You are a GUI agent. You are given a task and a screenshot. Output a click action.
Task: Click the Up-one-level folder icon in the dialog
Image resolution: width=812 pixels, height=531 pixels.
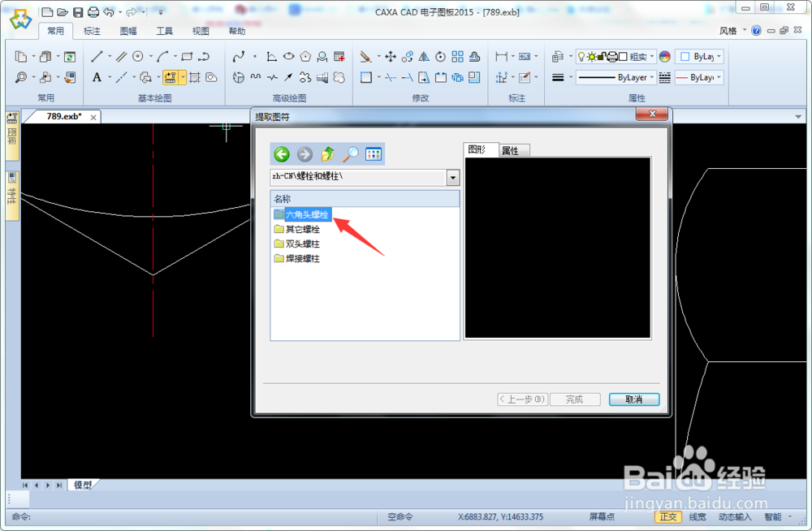[327, 154]
